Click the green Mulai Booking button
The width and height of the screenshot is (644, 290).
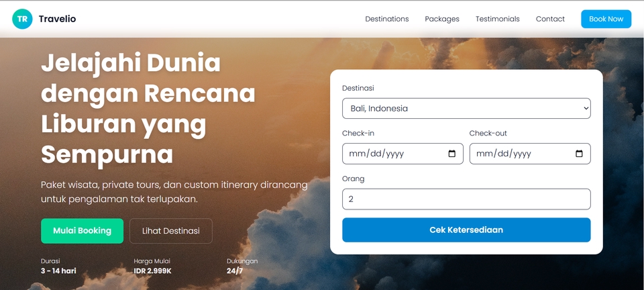coord(82,231)
